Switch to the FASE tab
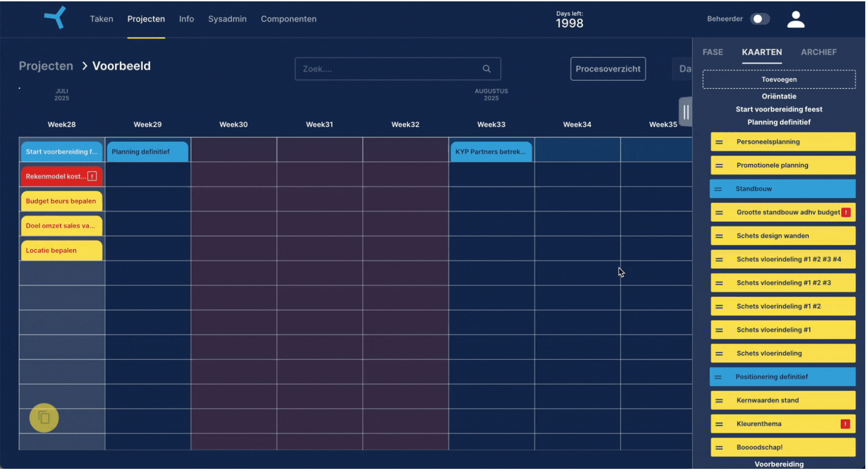 (x=712, y=52)
